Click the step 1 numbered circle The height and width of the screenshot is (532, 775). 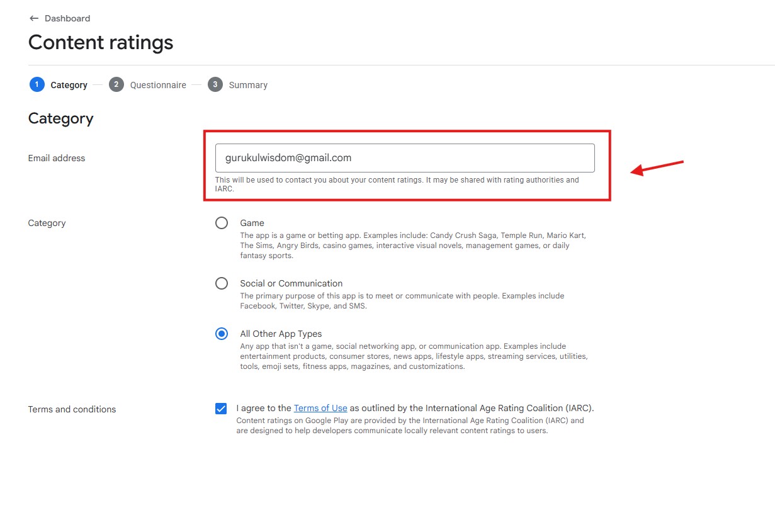37,85
